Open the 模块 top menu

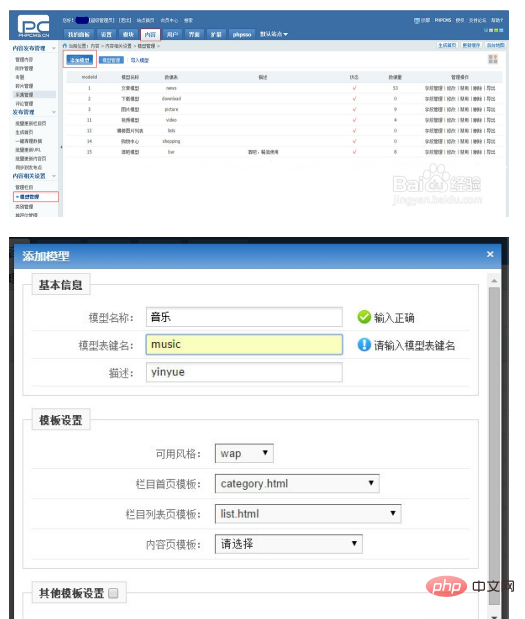click(x=128, y=34)
